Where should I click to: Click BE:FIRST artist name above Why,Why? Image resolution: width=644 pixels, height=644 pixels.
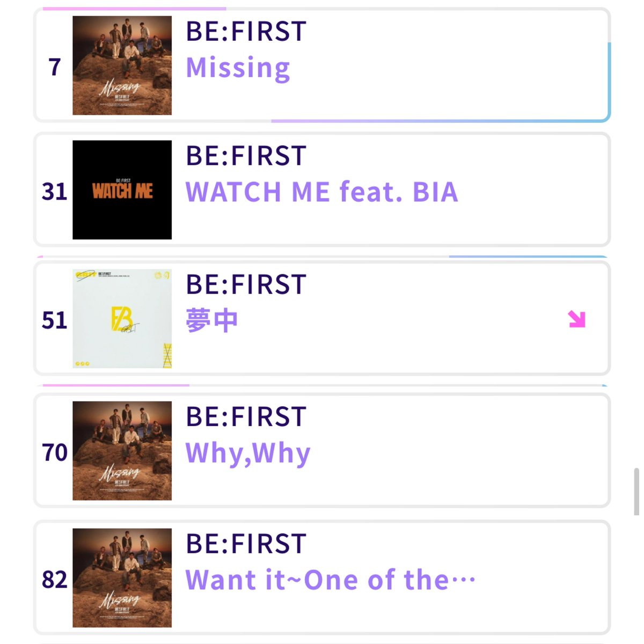tap(246, 416)
